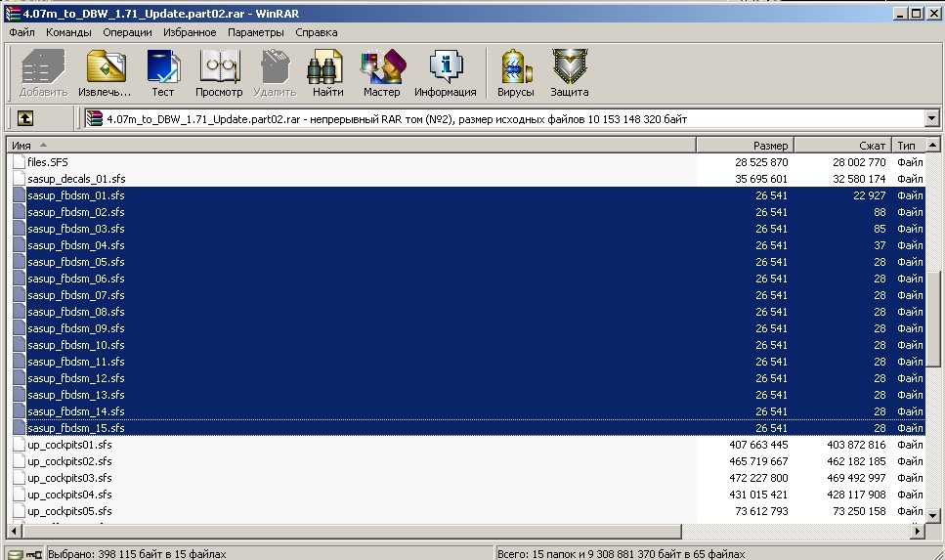Select the file sasup_fbdsm_14.sfs
The image size is (945, 560).
click(x=76, y=411)
